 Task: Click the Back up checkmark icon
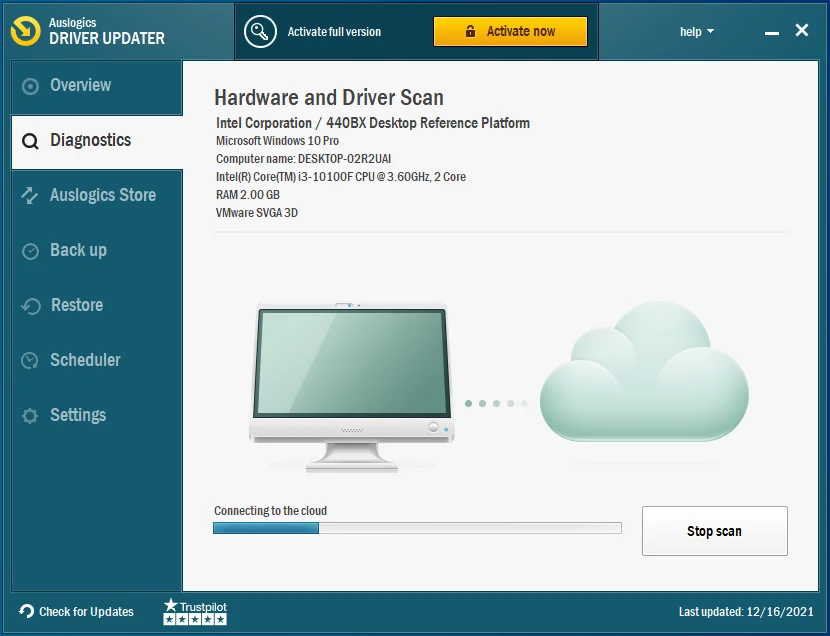click(x=30, y=251)
